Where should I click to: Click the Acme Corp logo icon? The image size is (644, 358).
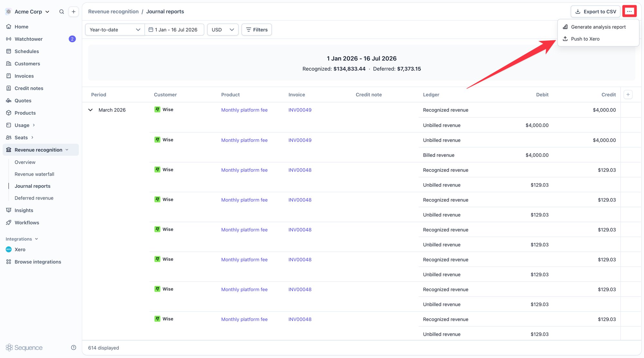[9, 12]
